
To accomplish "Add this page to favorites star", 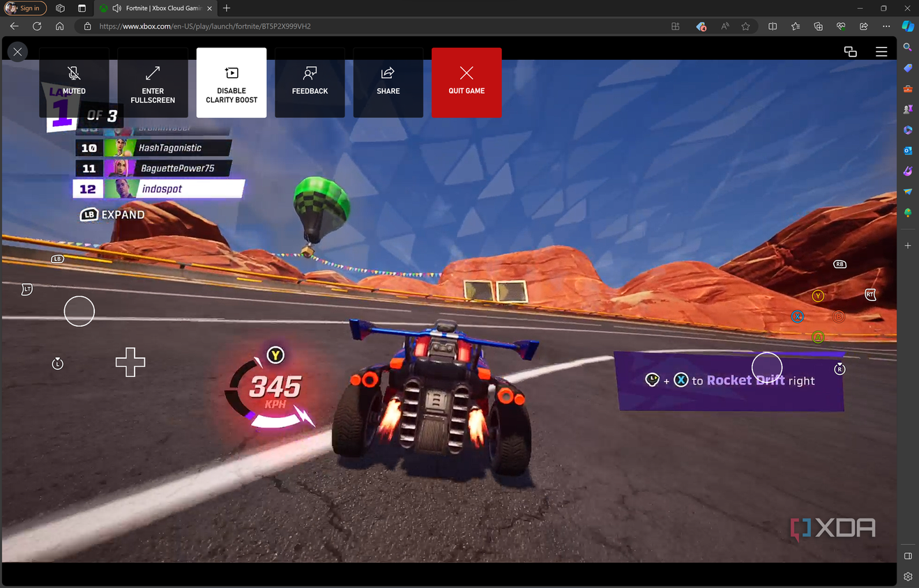I will click(x=746, y=26).
